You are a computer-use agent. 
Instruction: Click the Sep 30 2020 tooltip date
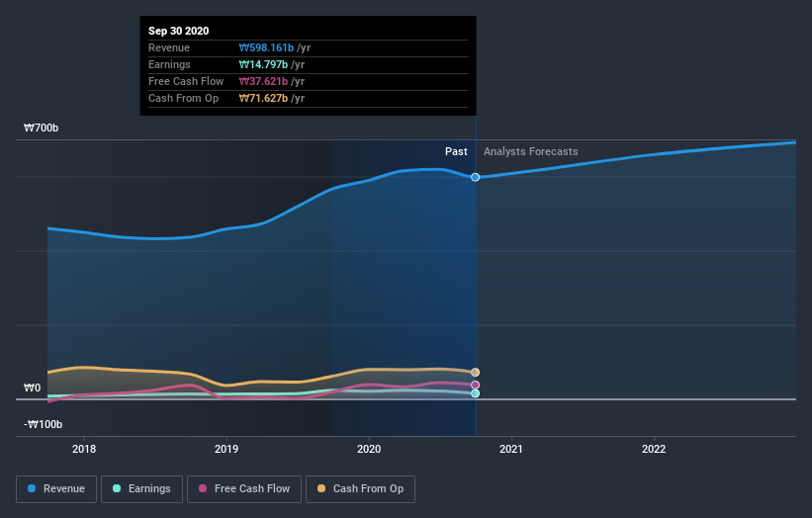[x=179, y=31]
